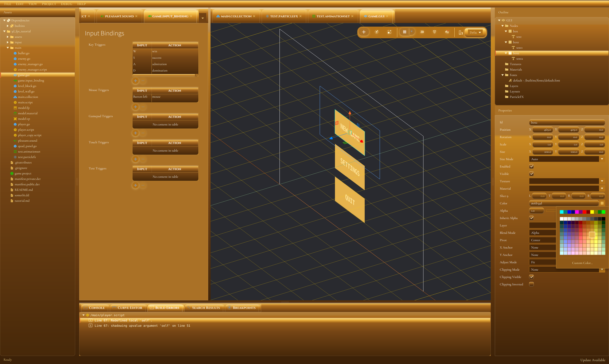
Task: Open the Default layout dropdown
Action: [x=475, y=33]
